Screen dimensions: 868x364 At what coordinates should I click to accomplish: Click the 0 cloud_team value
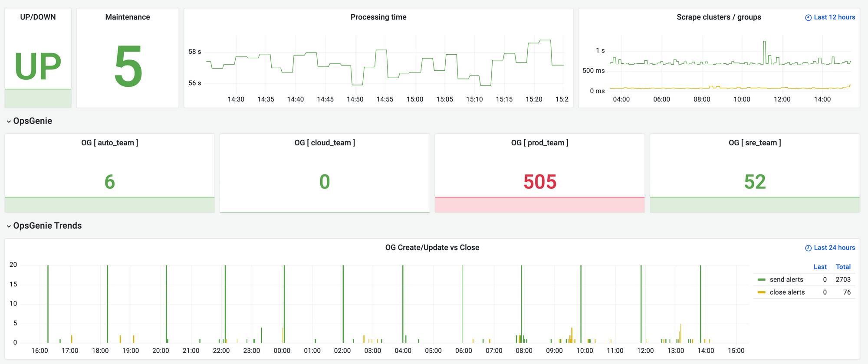click(325, 182)
